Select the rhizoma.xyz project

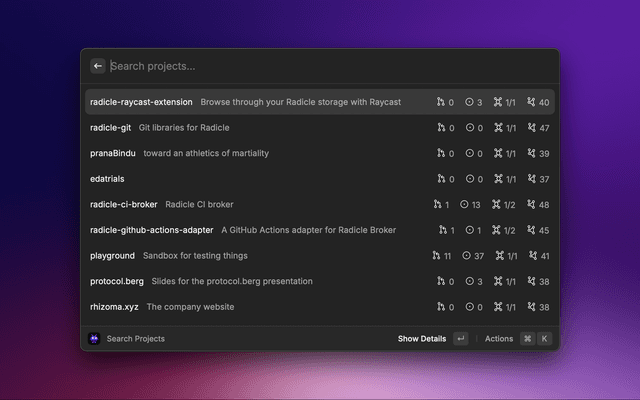coord(113,307)
